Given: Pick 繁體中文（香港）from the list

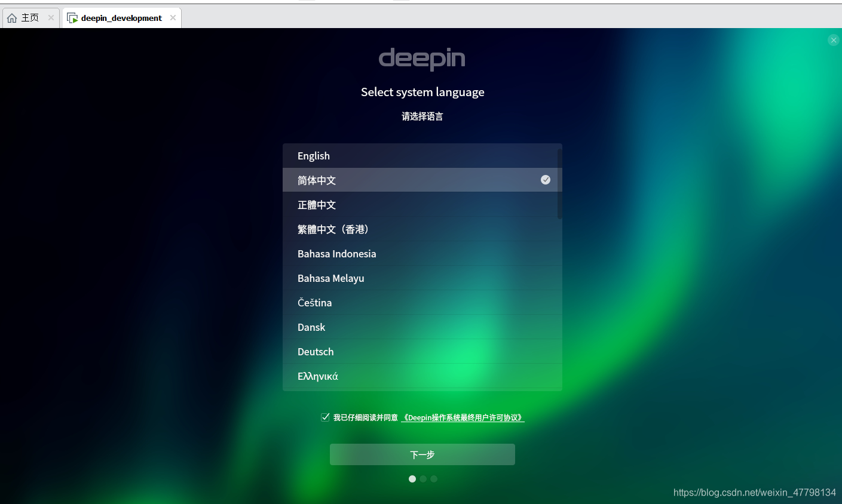Looking at the screenshot, I should [422, 229].
